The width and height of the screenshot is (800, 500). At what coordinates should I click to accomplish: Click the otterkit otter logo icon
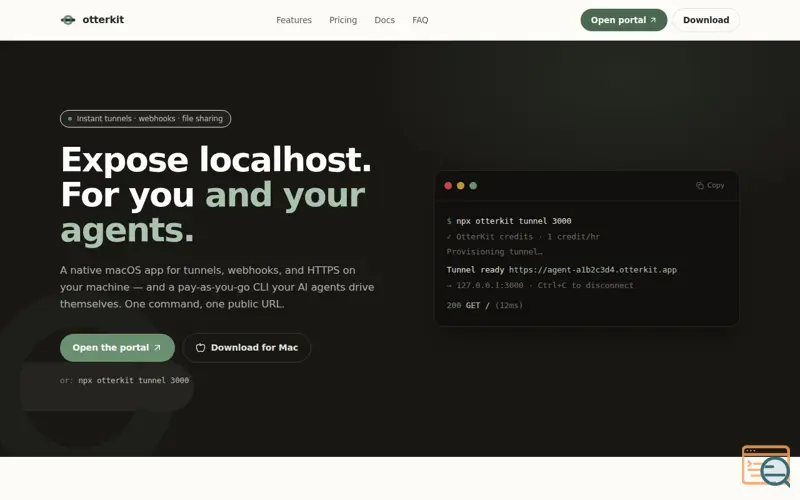point(68,20)
